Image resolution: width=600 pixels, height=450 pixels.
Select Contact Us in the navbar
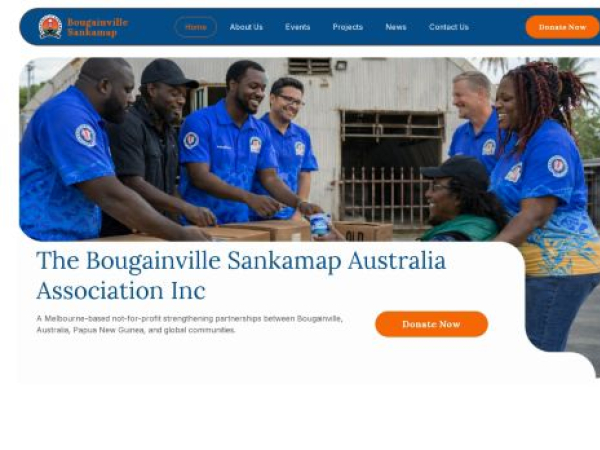[448, 27]
